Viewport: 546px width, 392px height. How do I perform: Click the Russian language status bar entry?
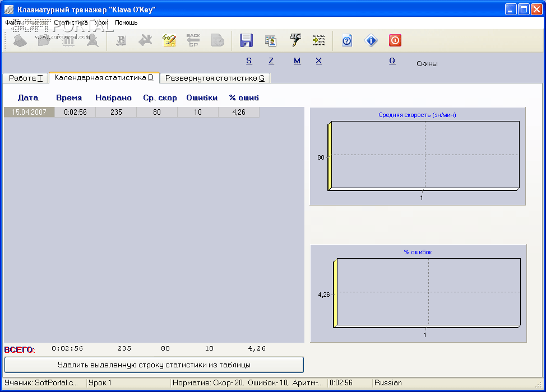[388, 382]
